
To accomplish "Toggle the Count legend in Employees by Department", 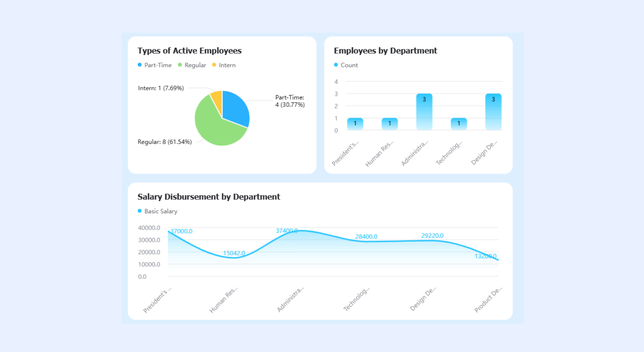I will 346,65.
